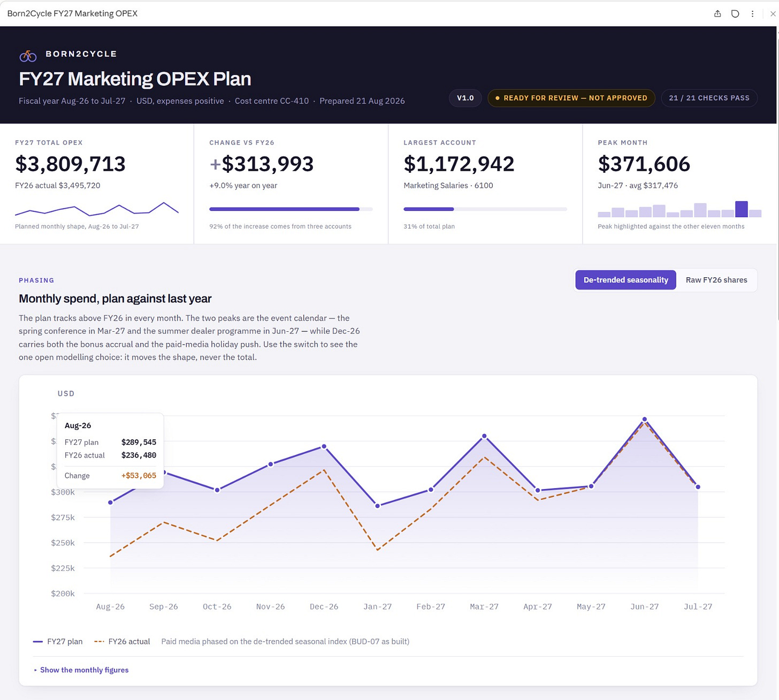779x700 pixels.
Task: Click the FY26 actual dashed legend marker
Action: (x=99, y=642)
